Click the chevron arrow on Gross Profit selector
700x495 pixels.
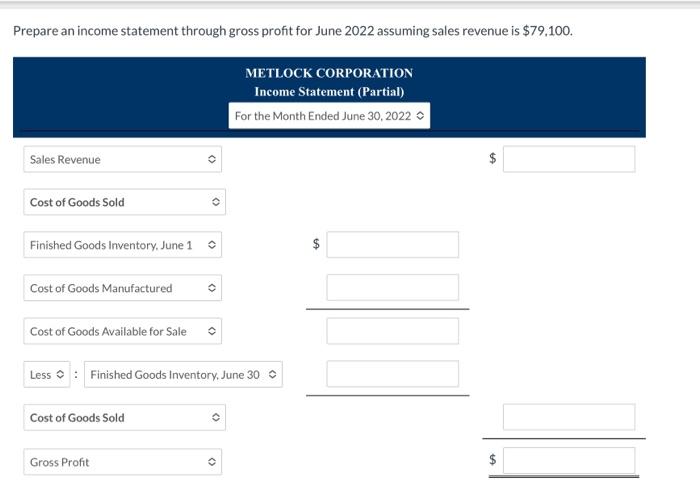(x=211, y=462)
